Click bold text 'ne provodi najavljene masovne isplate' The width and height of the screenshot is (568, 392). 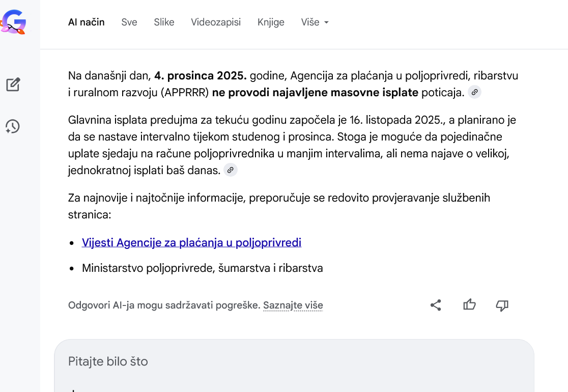[315, 92]
